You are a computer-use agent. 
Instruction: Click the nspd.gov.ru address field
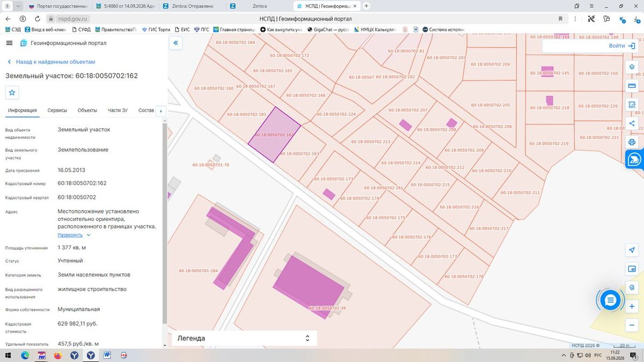72,19
